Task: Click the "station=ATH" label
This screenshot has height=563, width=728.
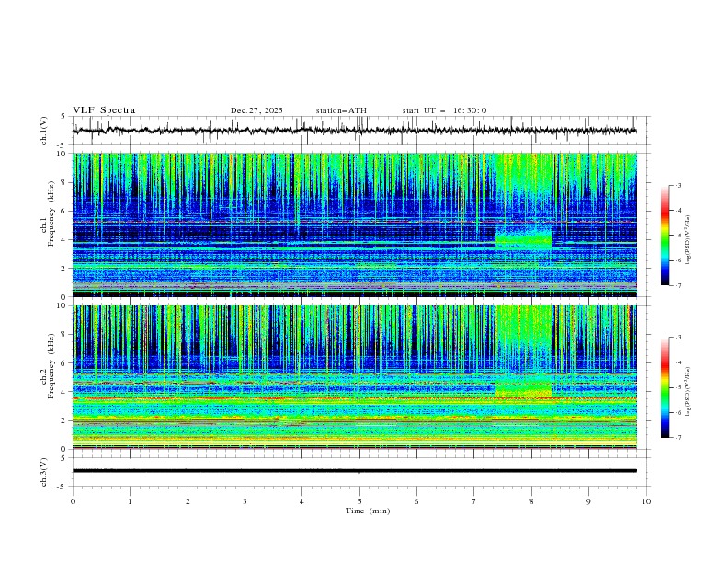Action: click(341, 110)
